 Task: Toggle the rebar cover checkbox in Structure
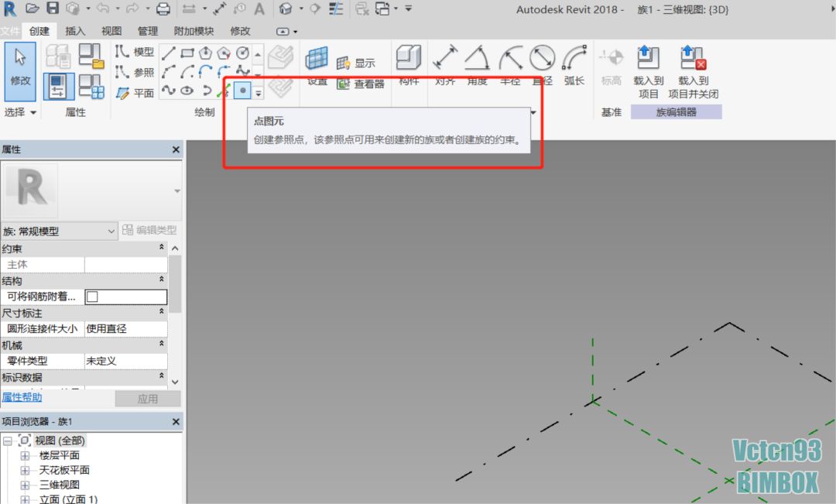92,297
